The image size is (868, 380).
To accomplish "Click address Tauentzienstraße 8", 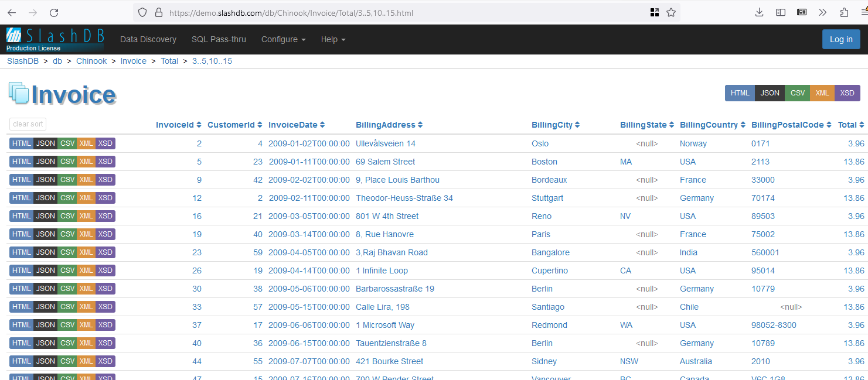I will click(391, 343).
